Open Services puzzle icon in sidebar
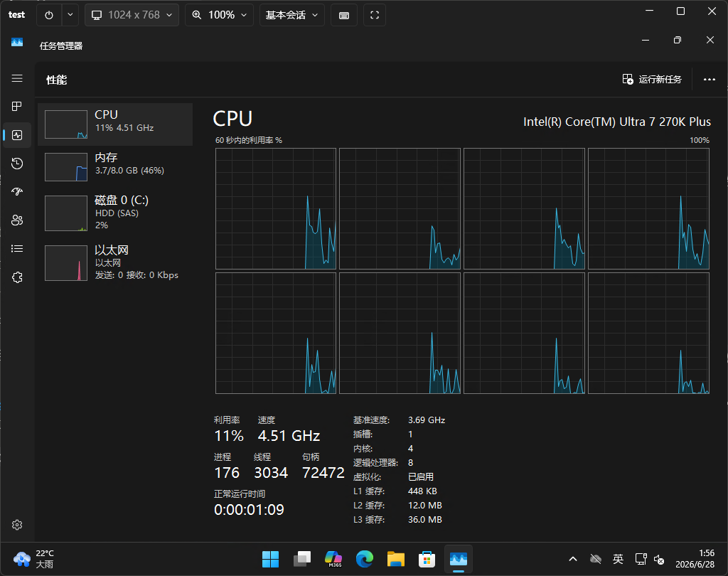Screen dimensions: 728x576 (17, 277)
